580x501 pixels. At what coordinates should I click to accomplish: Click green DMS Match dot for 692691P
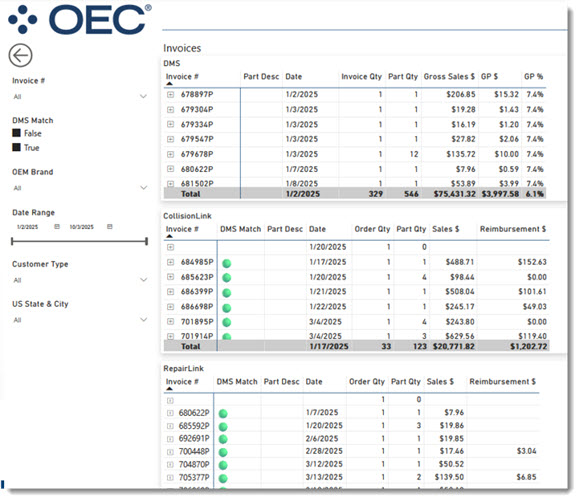click(223, 440)
